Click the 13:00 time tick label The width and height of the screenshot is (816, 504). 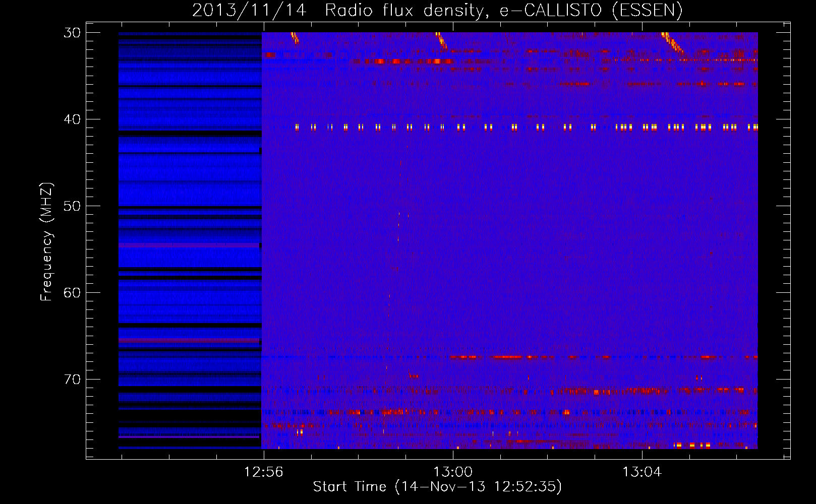[x=453, y=472]
